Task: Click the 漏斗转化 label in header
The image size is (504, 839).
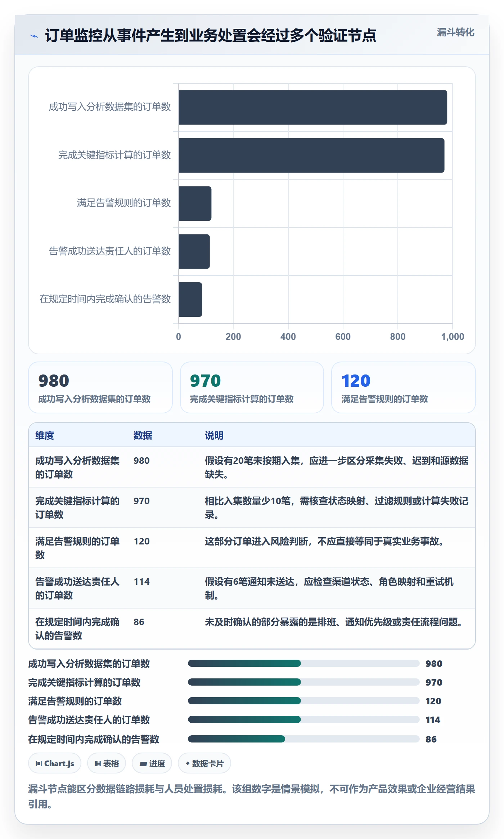Action: coord(455,32)
